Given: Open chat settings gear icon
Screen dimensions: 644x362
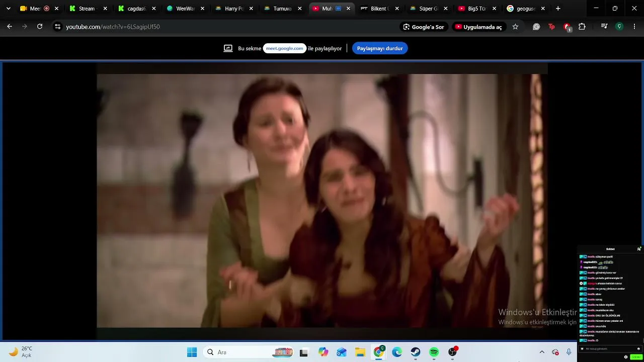Looking at the screenshot, I should coord(626,357).
